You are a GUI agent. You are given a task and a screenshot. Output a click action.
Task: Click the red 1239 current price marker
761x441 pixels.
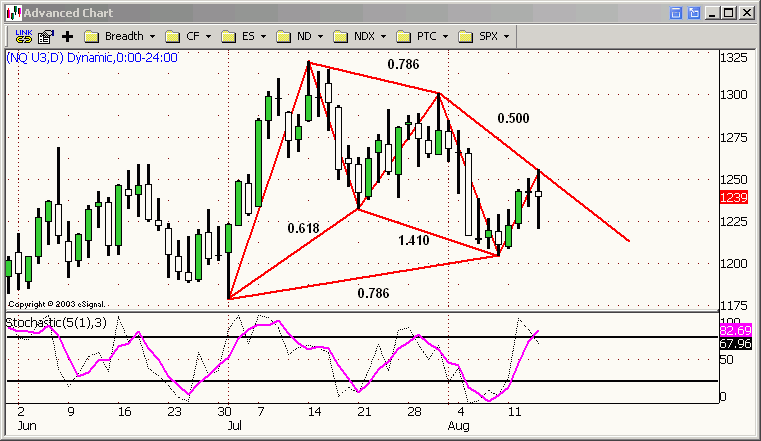734,197
